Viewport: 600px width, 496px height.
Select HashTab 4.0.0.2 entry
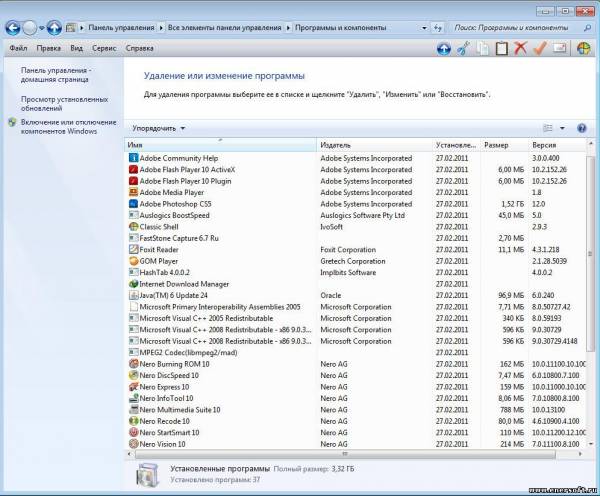(x=356, y=272)
